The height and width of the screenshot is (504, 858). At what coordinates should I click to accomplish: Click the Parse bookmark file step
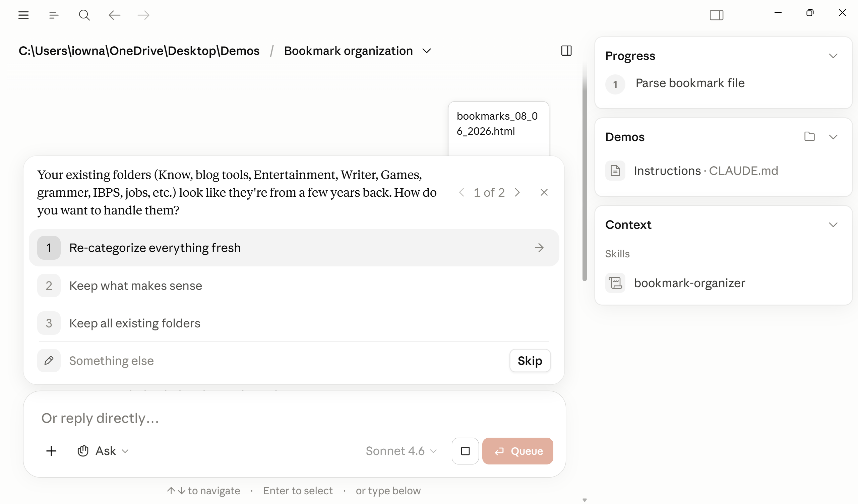click(x=690, y=83)
